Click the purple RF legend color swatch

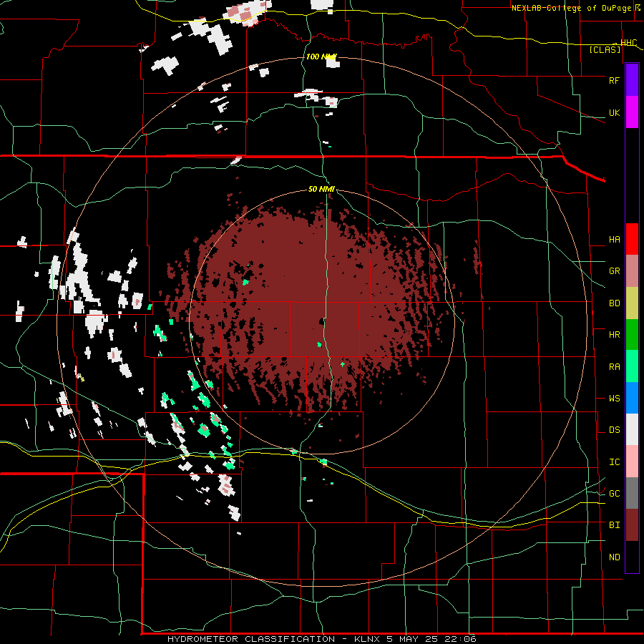coord(632,79)
